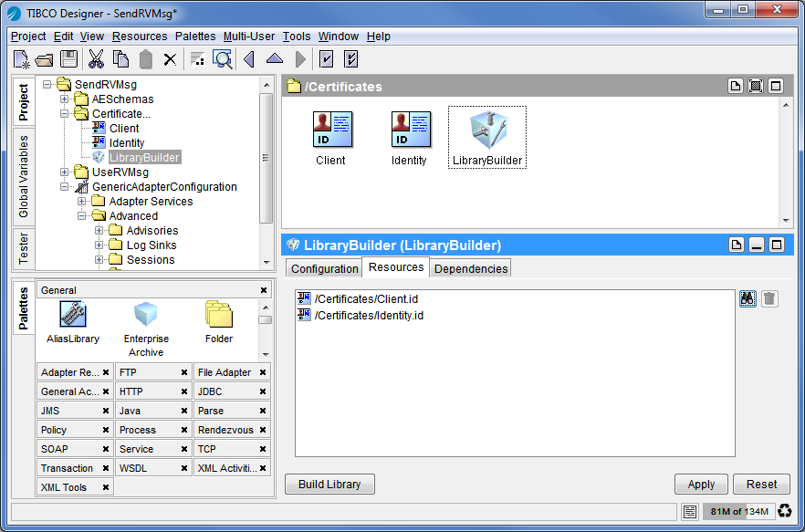This screenshot has width=805, height=532.
Task: Click the back navigation arrow in the toolbar
Action: click(249, 59)
